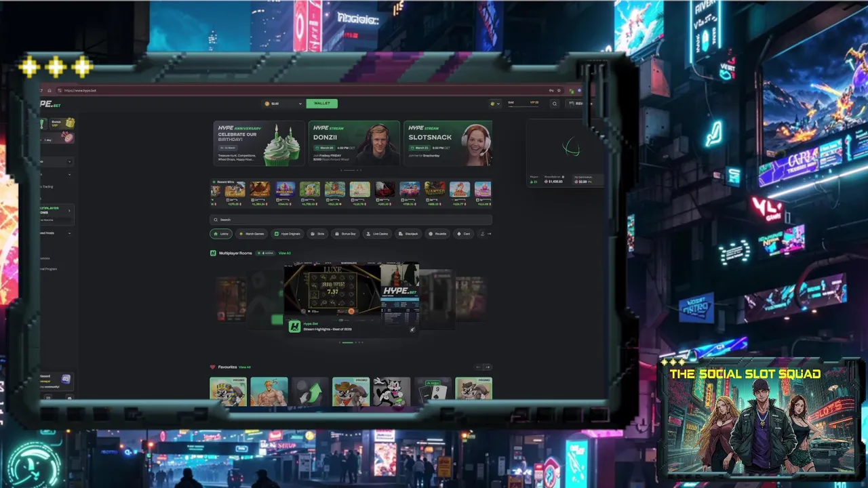Select the Lobby category tab

(221, 234)
